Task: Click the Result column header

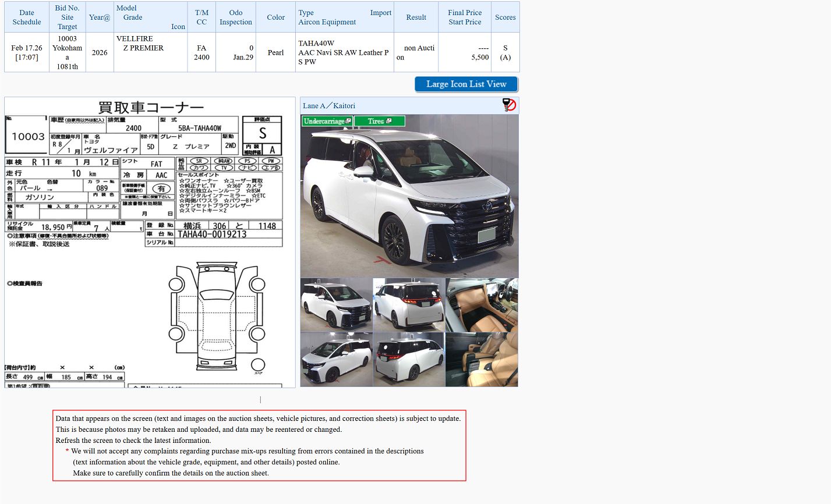Action: point(416,17)
